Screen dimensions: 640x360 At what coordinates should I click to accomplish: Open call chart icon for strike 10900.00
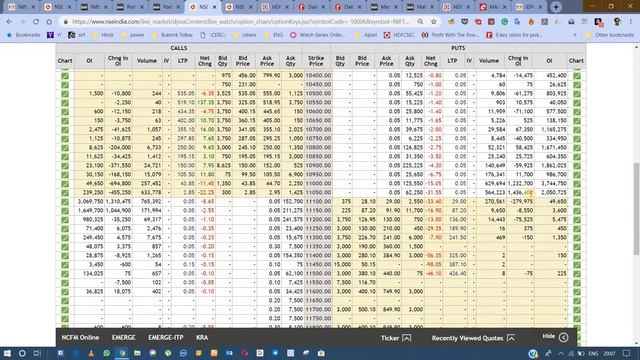coord(65,165)
